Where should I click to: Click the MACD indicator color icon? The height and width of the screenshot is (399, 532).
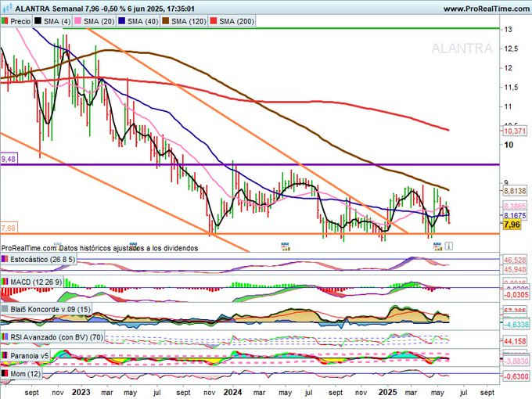click(x=5, y=282)
